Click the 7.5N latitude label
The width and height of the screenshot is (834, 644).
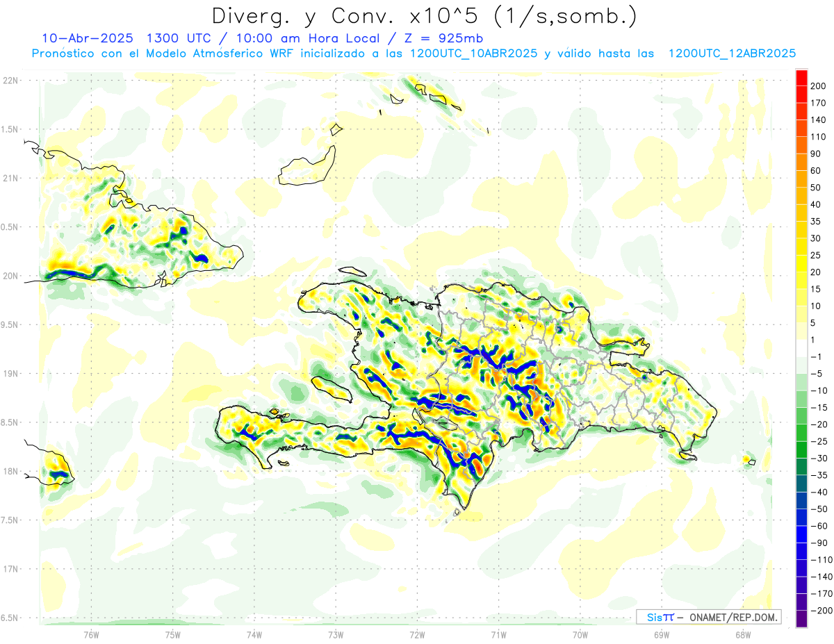click(9, 520)
